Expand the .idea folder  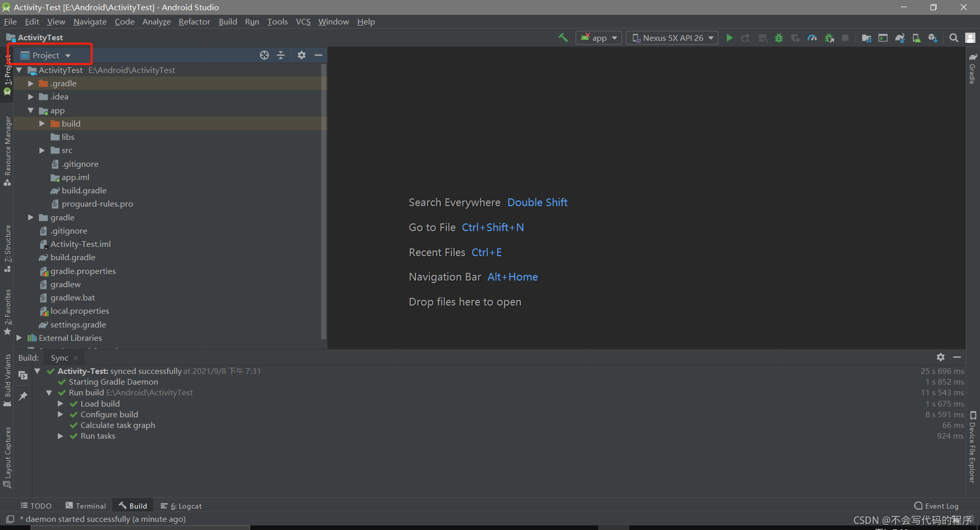click(x=31, y=96)
